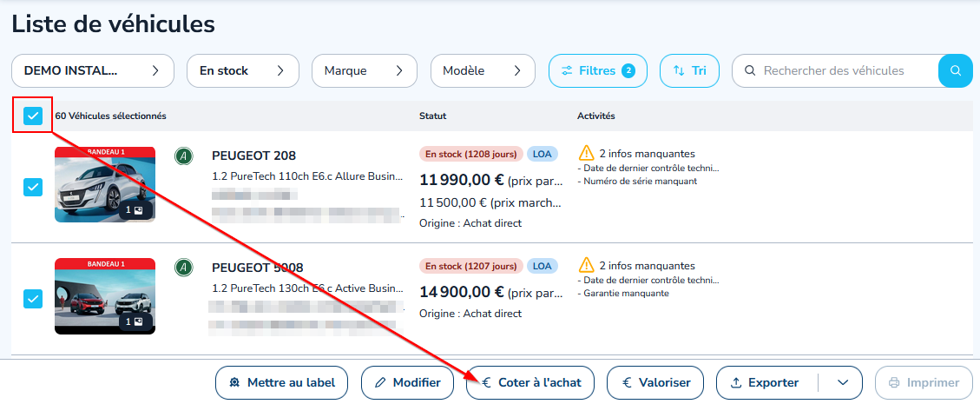Click the 1.2 PureTech 130ch version text
Viewport: 980px width, 404px height.
pyautogui.click(x=307, y=288)
